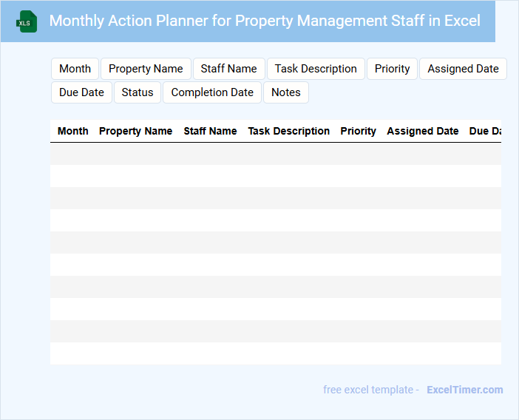Select the Assigned Date tag
The height and width of the screenshot is (420, 519).
click(x=463, y=69)
